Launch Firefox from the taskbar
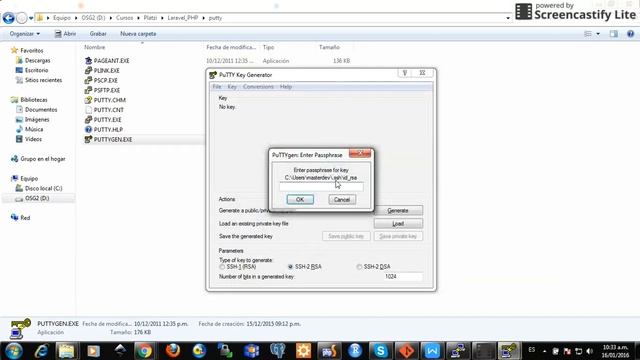The image size is (640, 360). 173,351
